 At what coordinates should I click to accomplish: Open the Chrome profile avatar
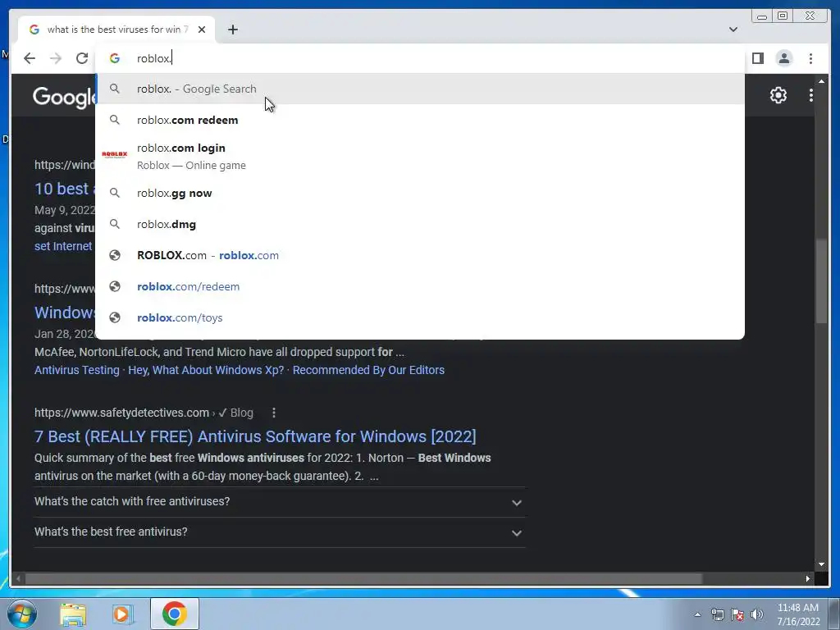783,58
